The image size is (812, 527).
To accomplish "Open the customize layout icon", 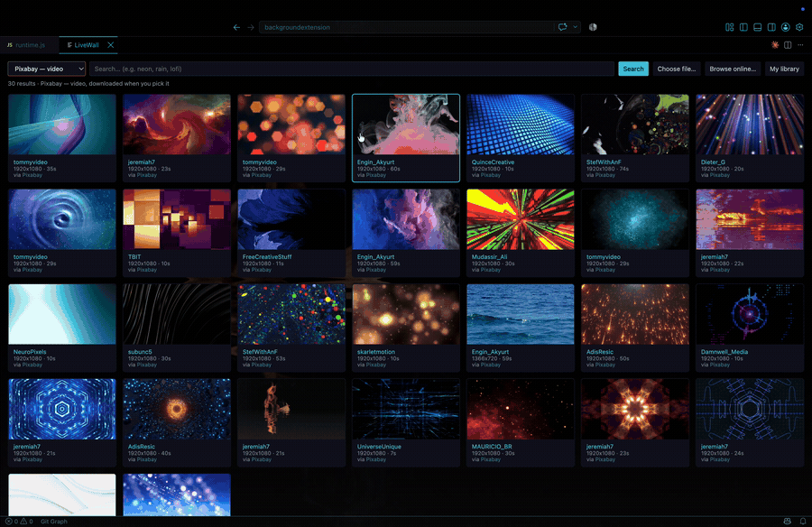I will click(x=730, y=27).
